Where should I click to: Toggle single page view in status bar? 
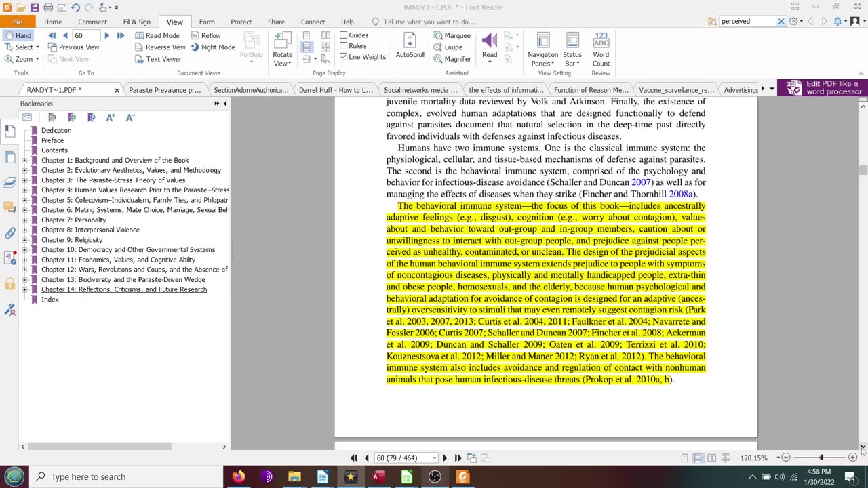(684, 458)
